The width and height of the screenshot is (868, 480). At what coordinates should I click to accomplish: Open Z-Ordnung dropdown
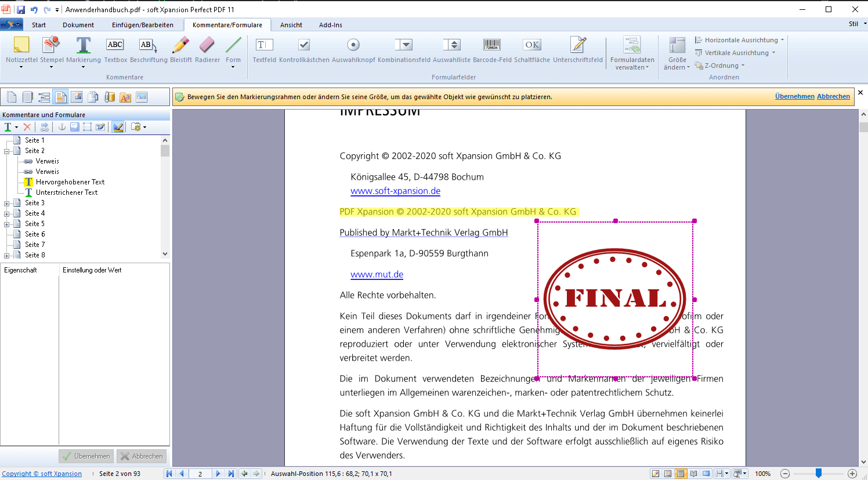[x=719, y=66]
